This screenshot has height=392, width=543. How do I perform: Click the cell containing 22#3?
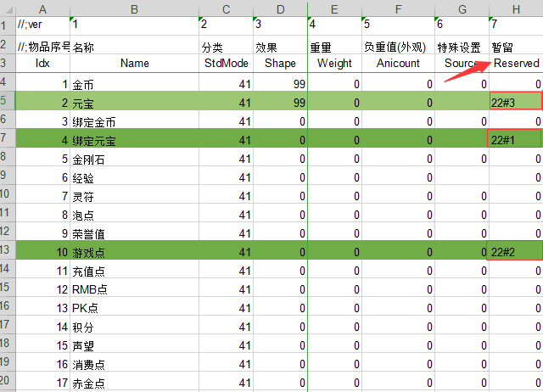click(515, 102)
